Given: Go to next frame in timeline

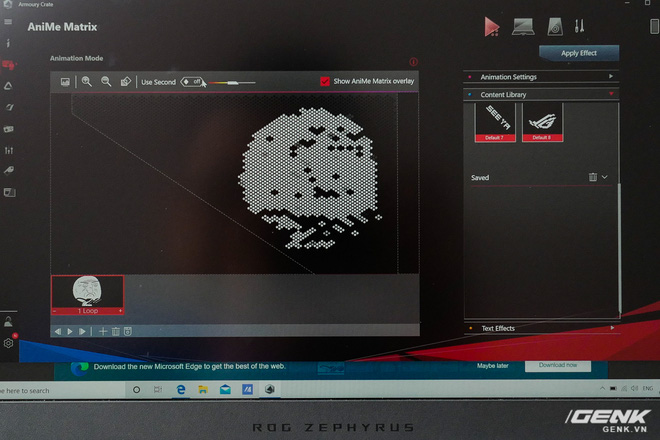Looking at the screenshot, I should click(82, 332).
